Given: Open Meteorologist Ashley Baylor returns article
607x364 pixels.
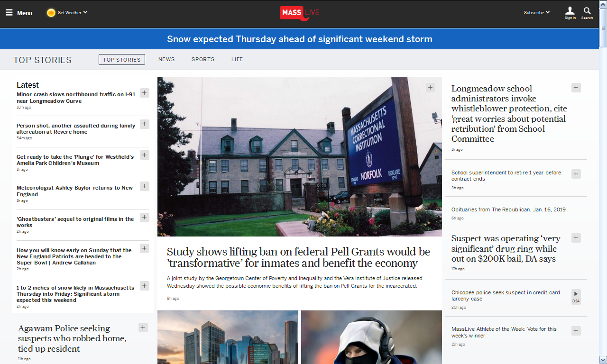Looking at the screenshot, I should pyautogui.click(x=75, y=191).
